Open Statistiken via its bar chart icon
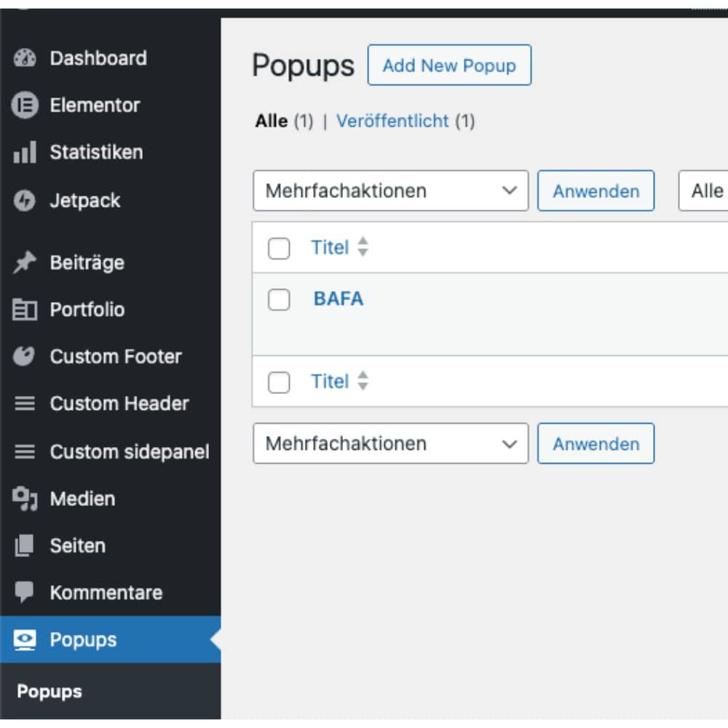Viewport: 728px width, 728px height. pyautogui.click(x=26, y=152)
